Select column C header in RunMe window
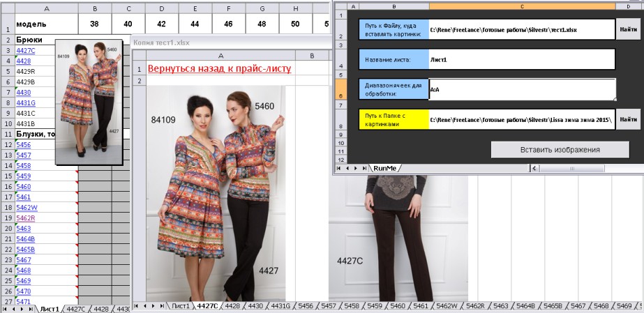The width and height of the screenshot is (644, 313). click(x=522, y=6)
